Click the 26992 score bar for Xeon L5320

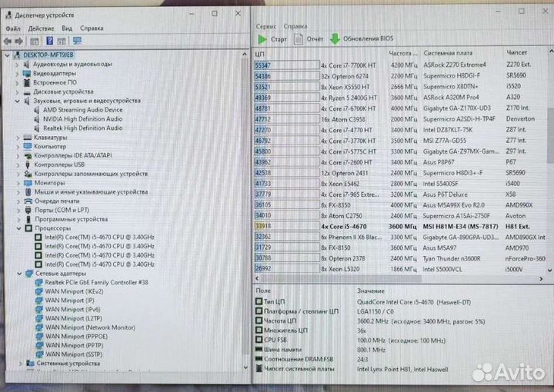(287, 269)
